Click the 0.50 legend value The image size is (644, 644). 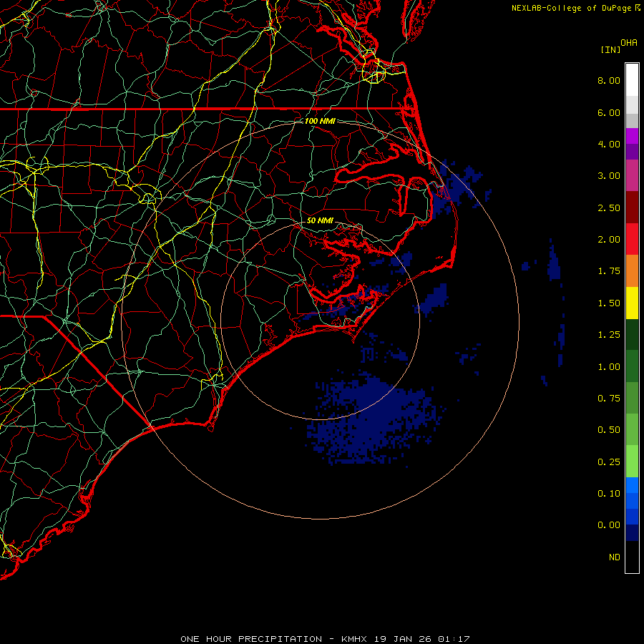(x=609, y=430)
